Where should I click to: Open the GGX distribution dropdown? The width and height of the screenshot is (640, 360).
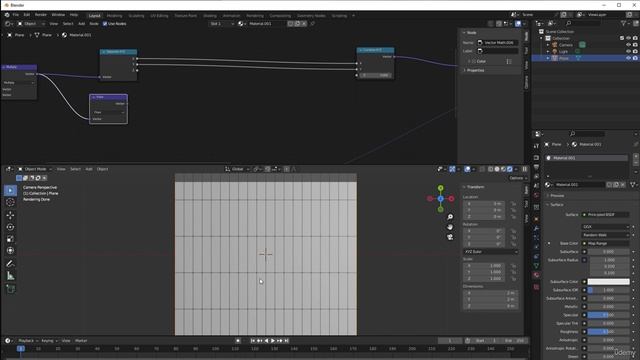tap(605, 227)
